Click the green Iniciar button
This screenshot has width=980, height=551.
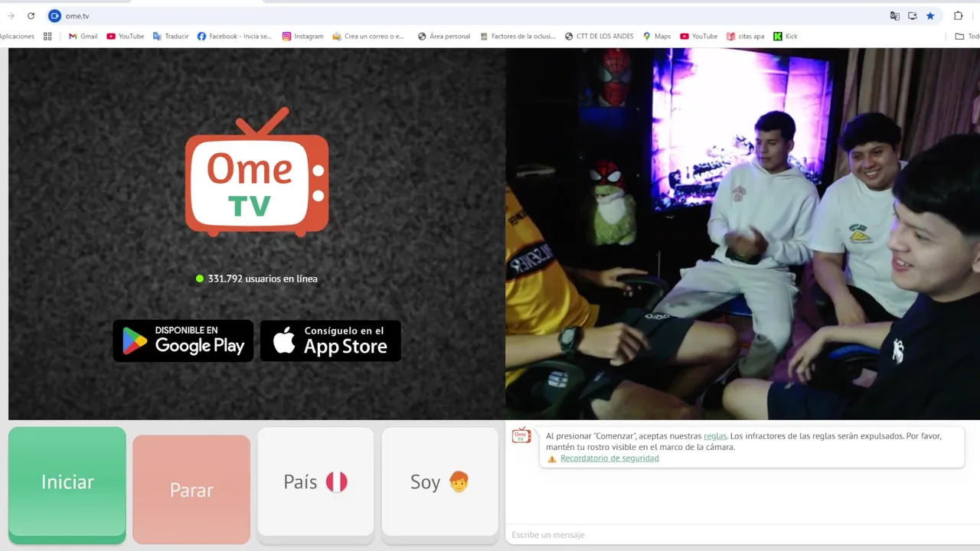[67, 485]
